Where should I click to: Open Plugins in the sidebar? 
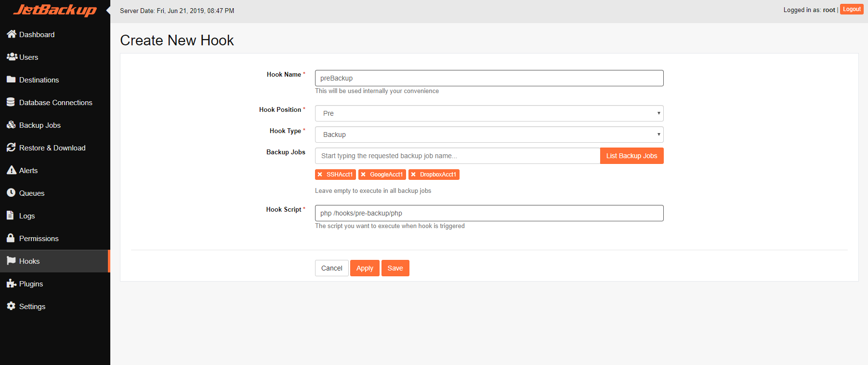(55, 284)
